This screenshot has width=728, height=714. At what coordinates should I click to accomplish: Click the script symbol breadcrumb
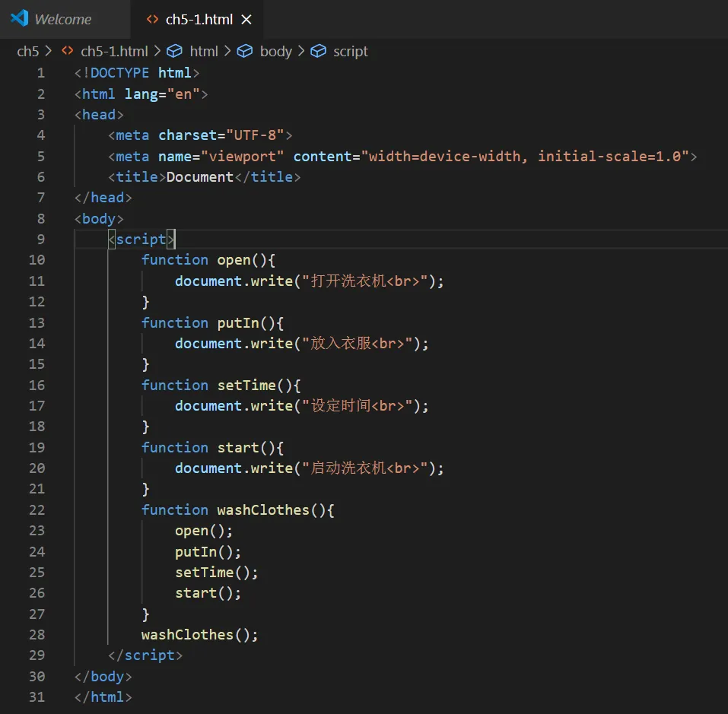pyautogui.click(x=351, y=51)
